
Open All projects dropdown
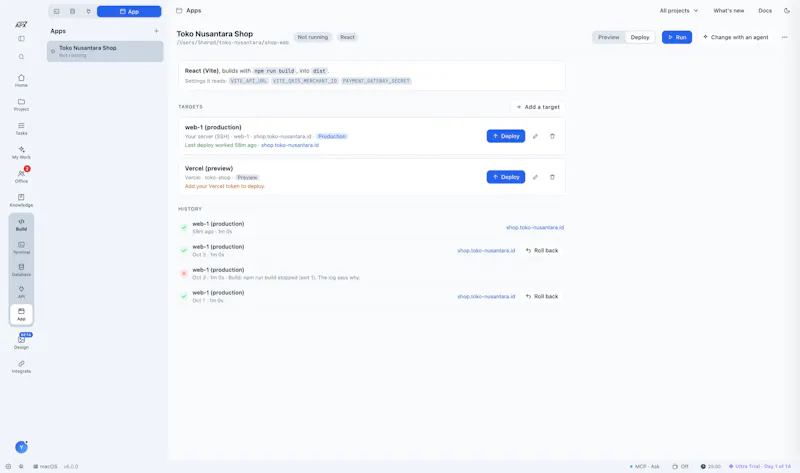pos(679,11)
